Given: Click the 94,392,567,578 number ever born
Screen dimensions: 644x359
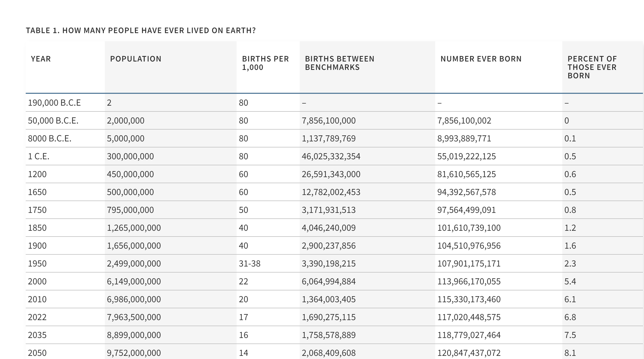Looking at the screenshot, I should pyautogui.click(x=466, y=192).
